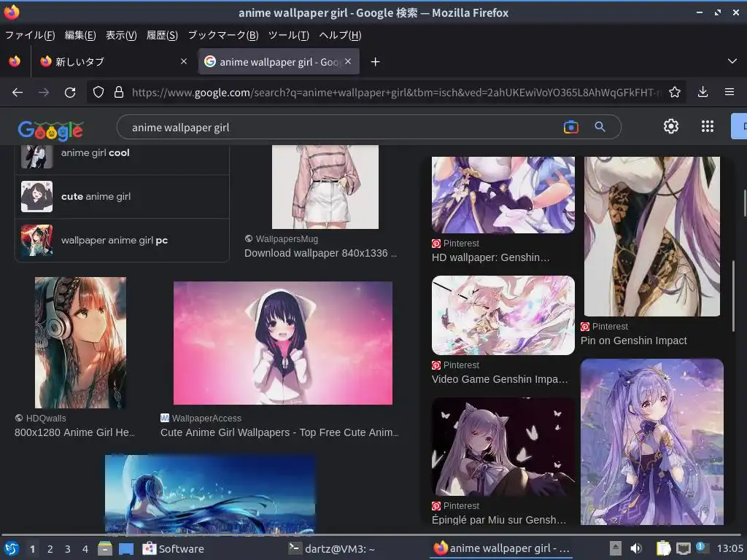Reload the current page
Image resolution: width=747 pixels, height=560 pixels.
(x=70, y=93)
